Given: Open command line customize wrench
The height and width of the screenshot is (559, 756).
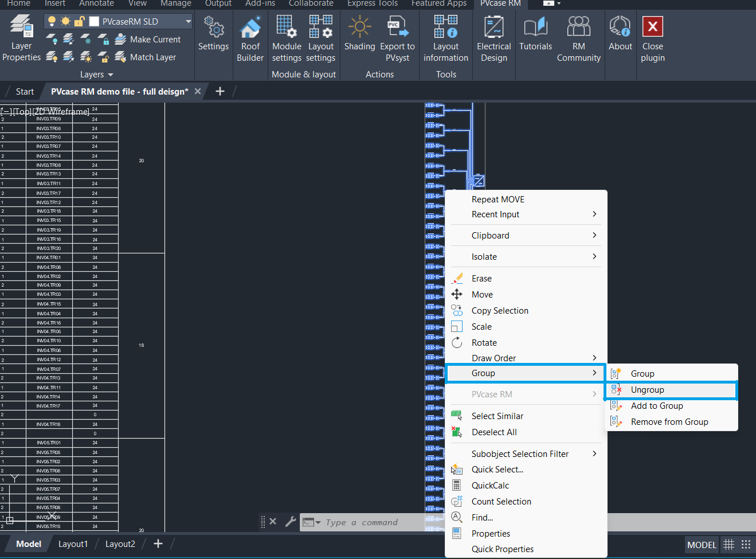Looking at the screenshot, I should [290, 522].
